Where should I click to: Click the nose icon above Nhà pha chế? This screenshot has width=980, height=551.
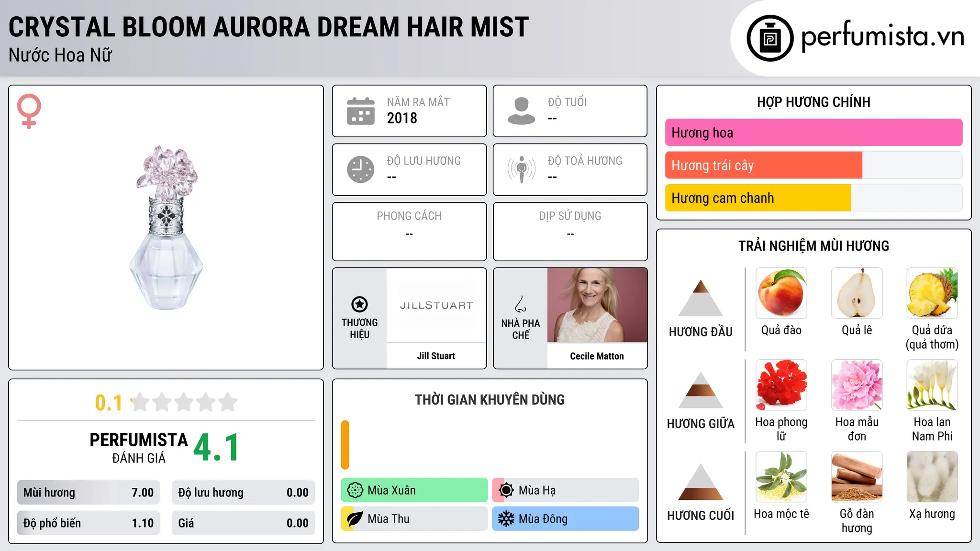pos(521,304)
